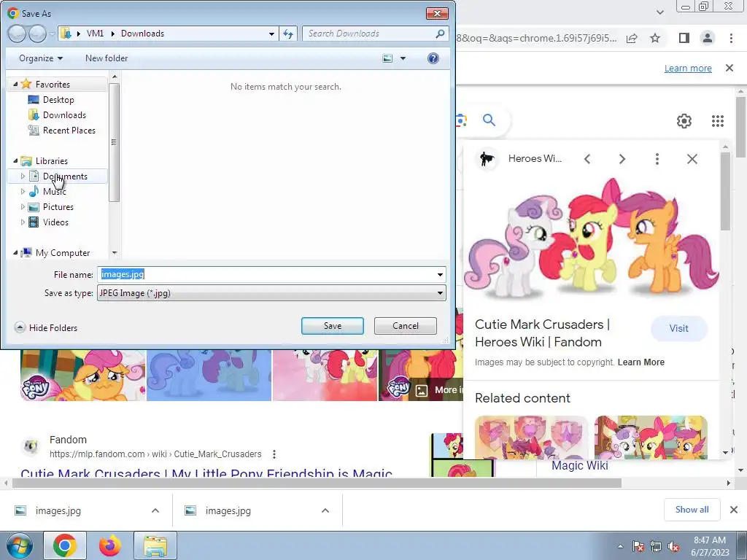Viewport: 747px width, 560px height.
Task: Open the Save as type dropdown
Action: (x=440, y=293)
